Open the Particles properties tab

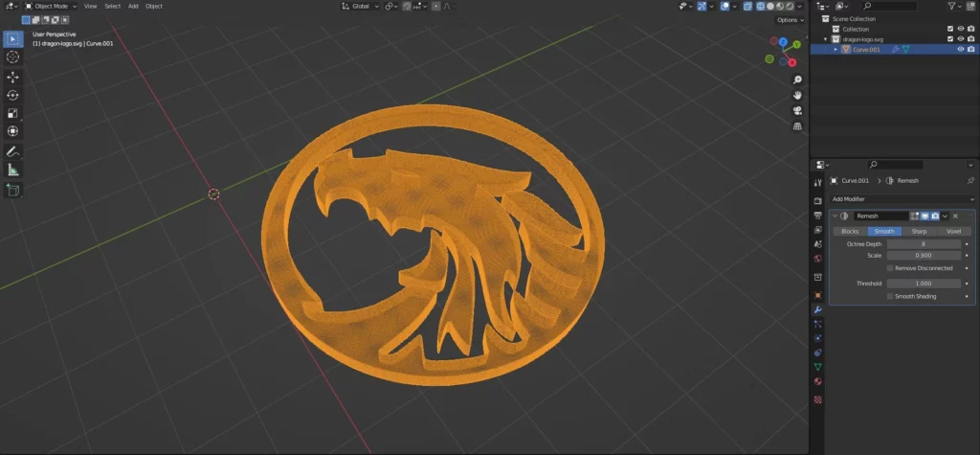click(x=817, y=324)
